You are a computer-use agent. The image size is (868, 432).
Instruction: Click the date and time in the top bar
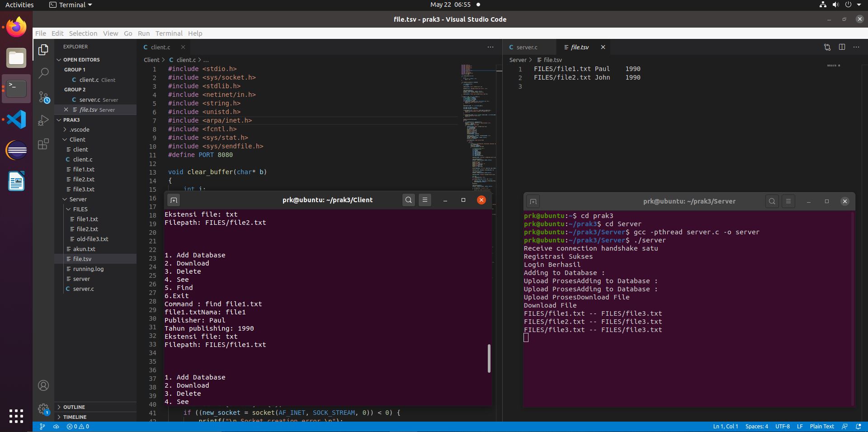click(x=450, y=5)
